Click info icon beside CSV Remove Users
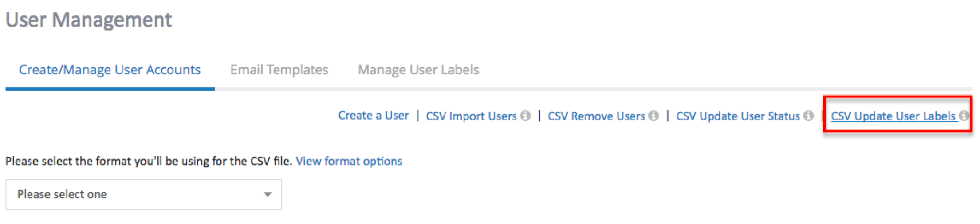The image size is (980, 224). pos(653,116)
